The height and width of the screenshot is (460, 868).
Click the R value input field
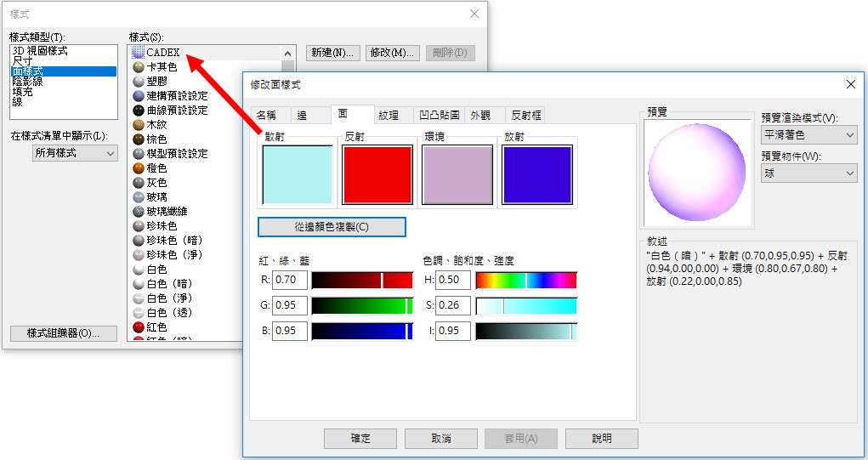(x=289, y=281)
